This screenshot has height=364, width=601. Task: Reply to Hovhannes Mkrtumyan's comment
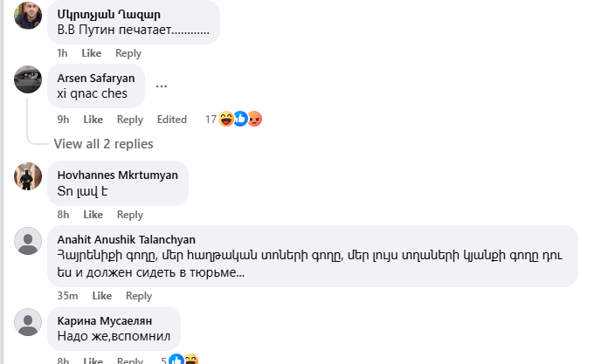(x=129, y=215)
